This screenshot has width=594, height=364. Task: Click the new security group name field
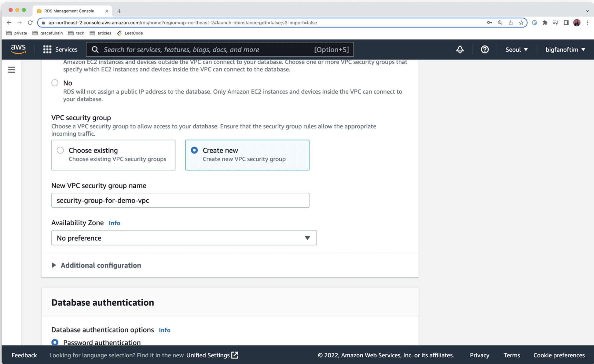tap(180, 200)
